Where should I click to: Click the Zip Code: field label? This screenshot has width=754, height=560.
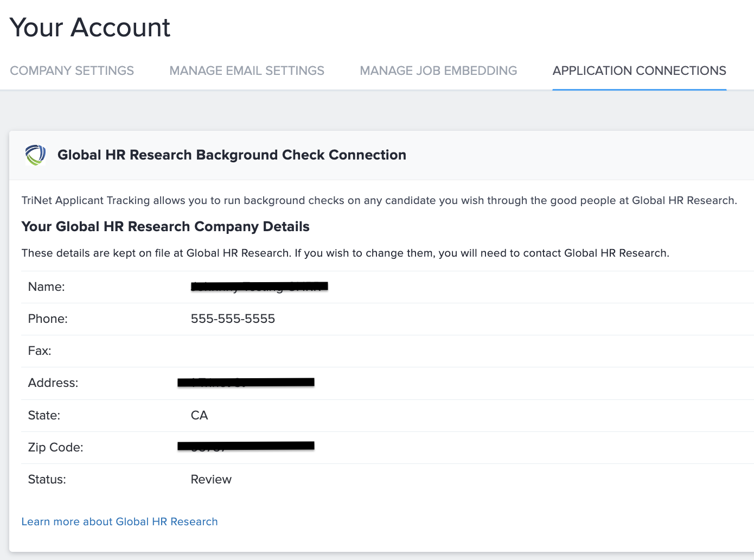(x=55, y=448)
